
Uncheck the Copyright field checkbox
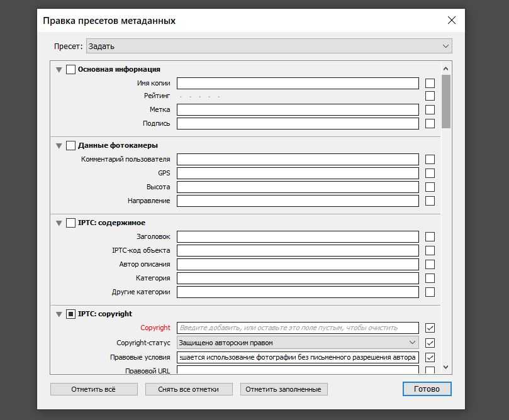click(x=430, y=328)
